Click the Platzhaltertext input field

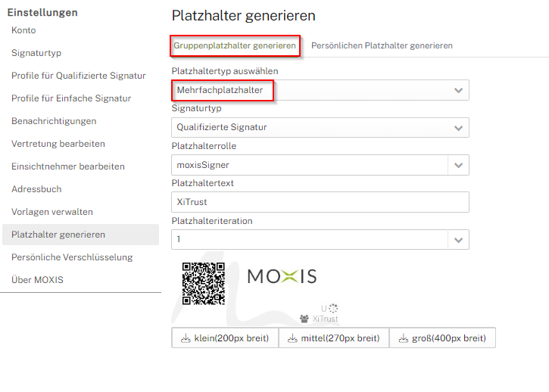tap(320, 202)
